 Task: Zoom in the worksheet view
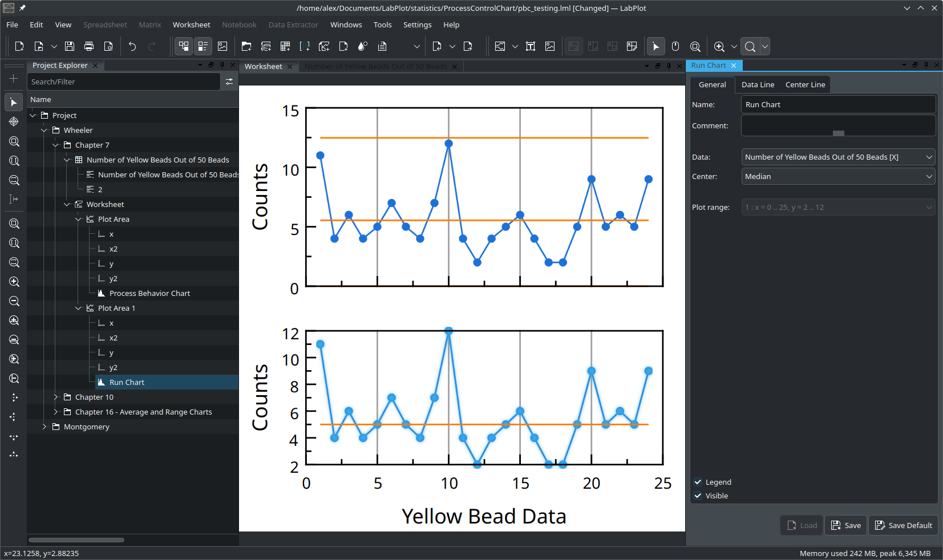(719, 47)
